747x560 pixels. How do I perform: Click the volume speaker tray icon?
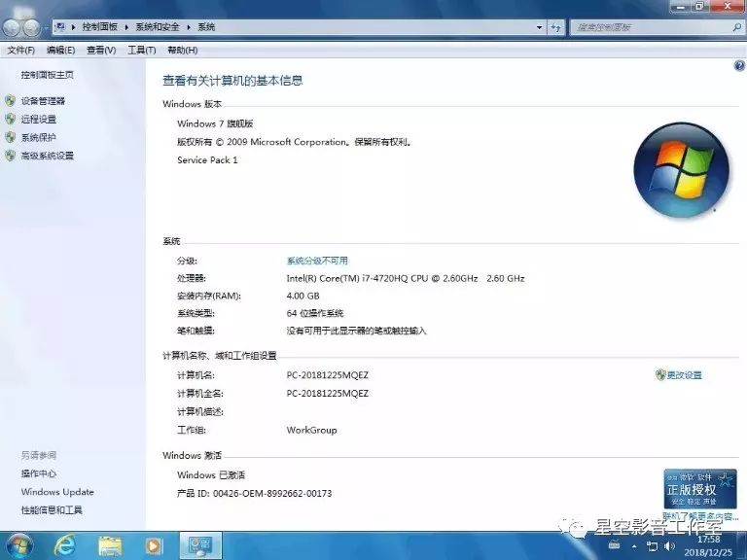670,546
